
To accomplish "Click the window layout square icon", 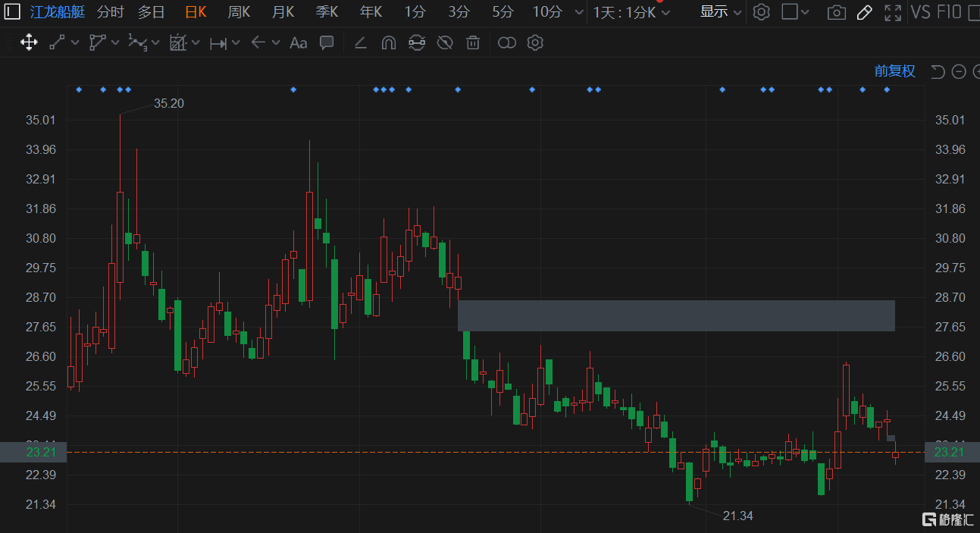I will click(790, 11).
